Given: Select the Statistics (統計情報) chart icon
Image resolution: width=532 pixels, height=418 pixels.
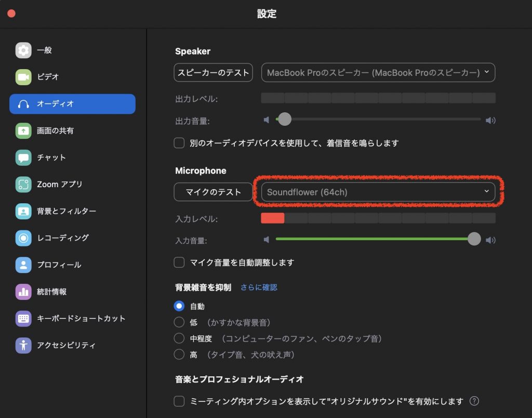Looking at the screenshot, I should pyautogui.click(x=23, y=292).
